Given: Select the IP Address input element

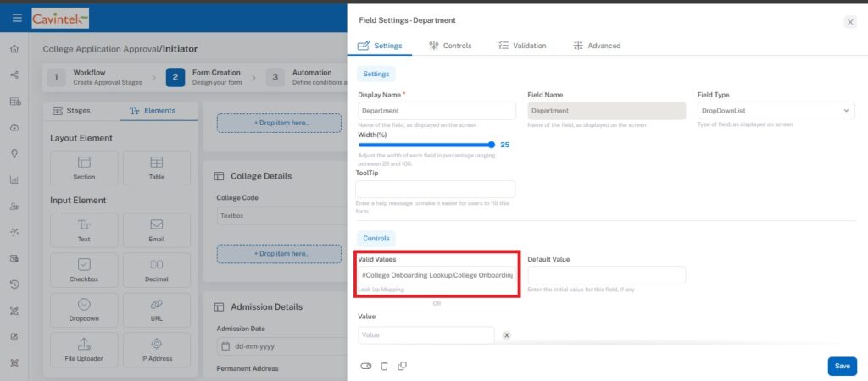Looking at the screenshot, I should coord(156,349).
